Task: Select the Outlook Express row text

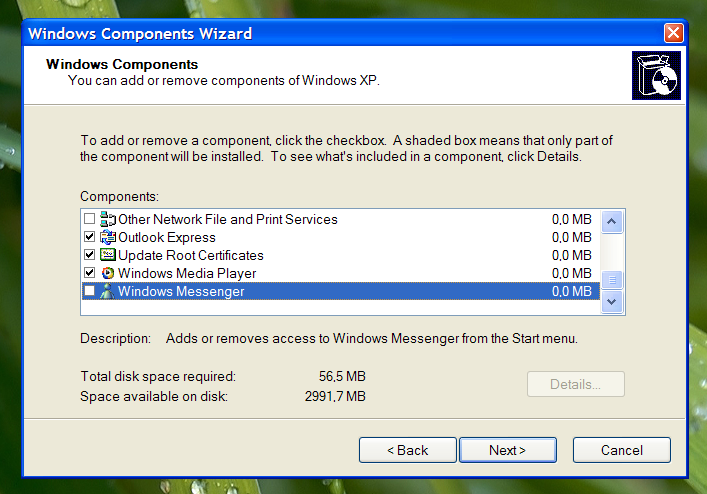Action: pyautogui.click(x=167, y=238)
